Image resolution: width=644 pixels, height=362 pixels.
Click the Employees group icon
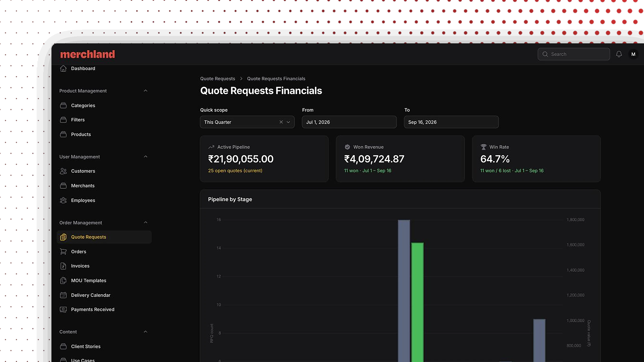click(63, 200)
